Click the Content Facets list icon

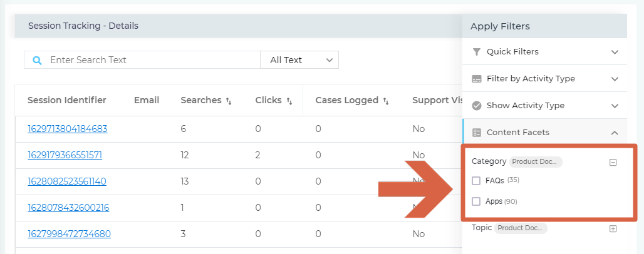[477, 133]
